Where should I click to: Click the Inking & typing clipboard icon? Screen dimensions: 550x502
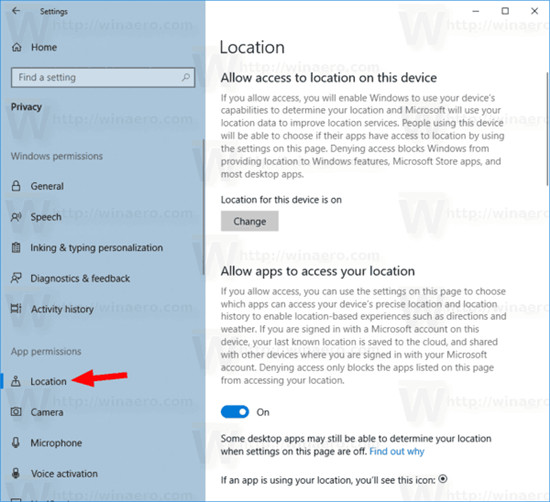[x=16, y=247]
